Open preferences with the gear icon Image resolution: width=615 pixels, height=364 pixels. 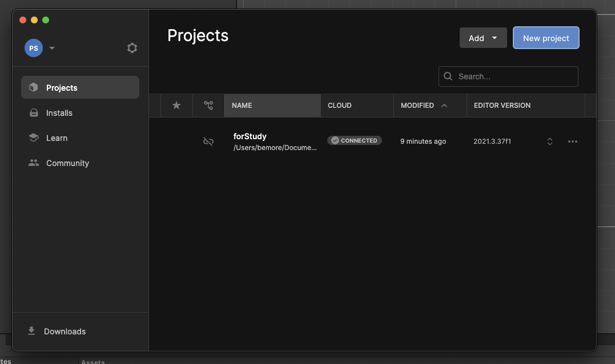[132, 48]
